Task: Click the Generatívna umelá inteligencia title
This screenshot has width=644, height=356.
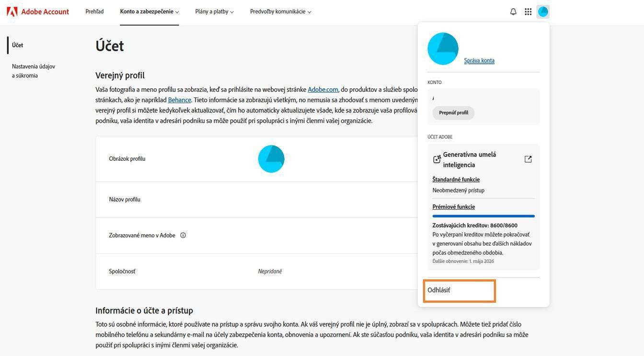Action: [x=469, y=159]
